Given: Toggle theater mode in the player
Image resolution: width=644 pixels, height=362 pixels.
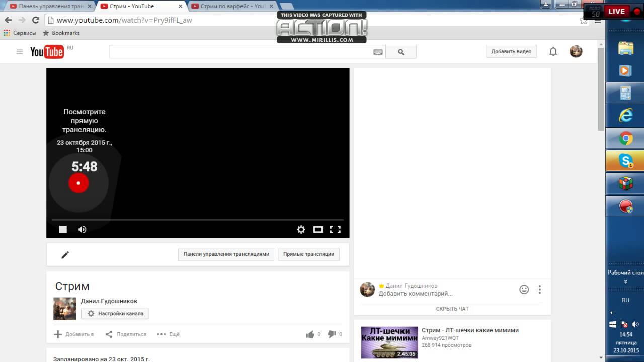Looking at the screenshot, I should [318, 230].
